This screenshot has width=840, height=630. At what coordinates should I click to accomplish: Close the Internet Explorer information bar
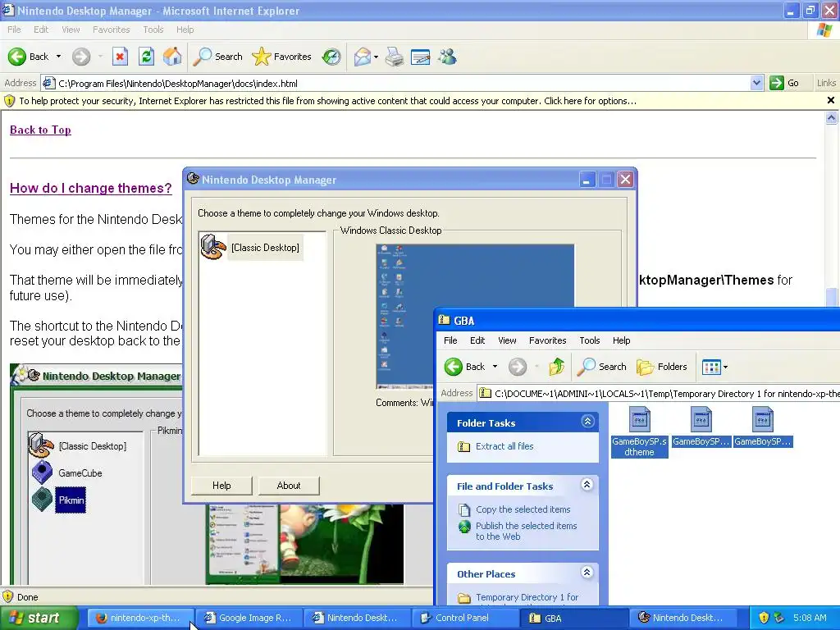831,100
